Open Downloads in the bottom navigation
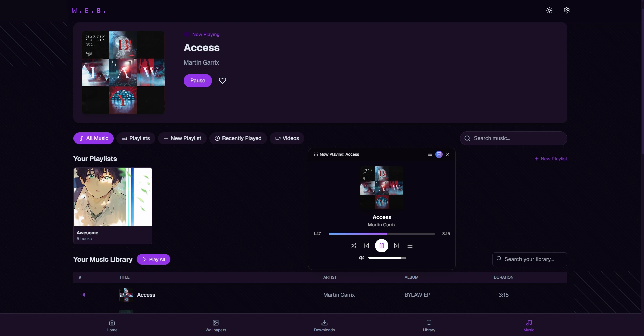This screenshot has width=644, height=336. click(x=325, y=325)
